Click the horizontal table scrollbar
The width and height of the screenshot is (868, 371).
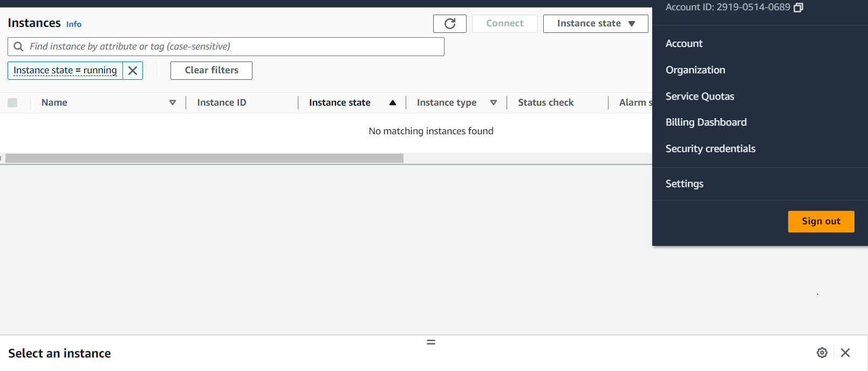point(204,159)
